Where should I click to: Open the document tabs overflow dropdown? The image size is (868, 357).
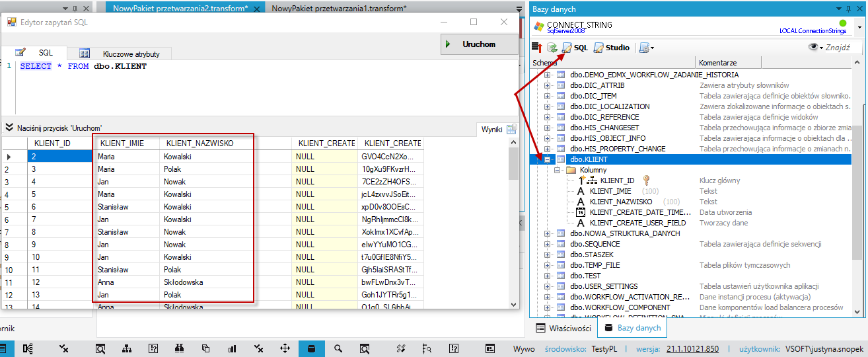point(519,9)
